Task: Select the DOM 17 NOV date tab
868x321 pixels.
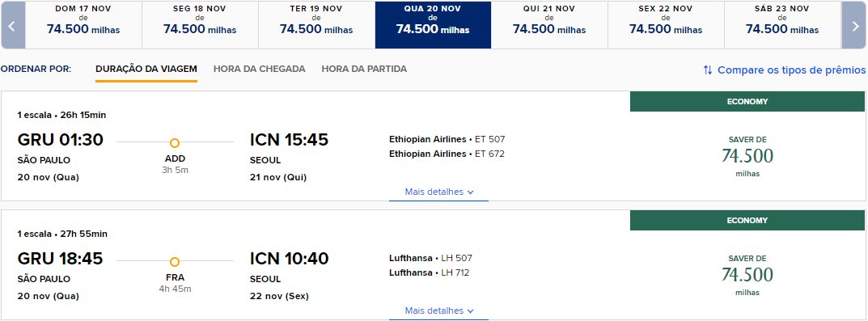Action: pos(83,25)
